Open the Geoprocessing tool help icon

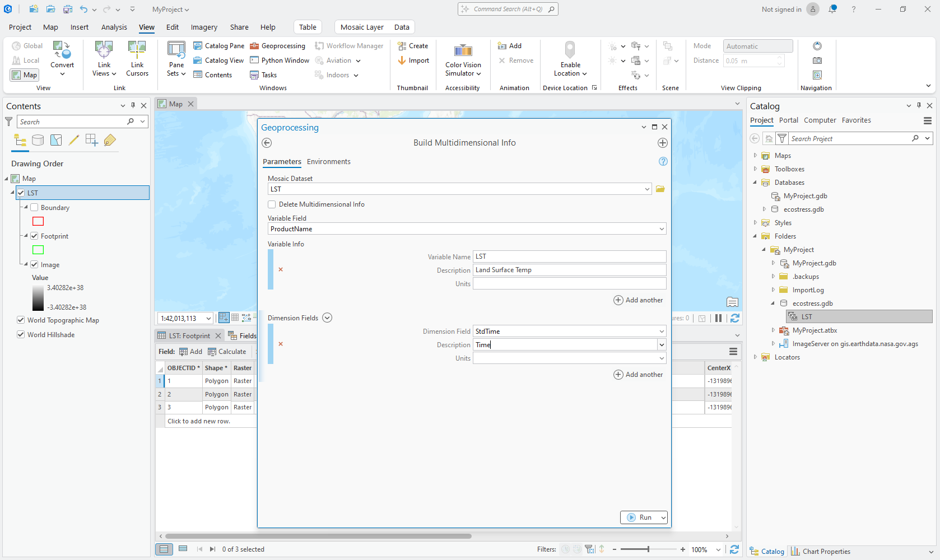[x=663, y=161]
